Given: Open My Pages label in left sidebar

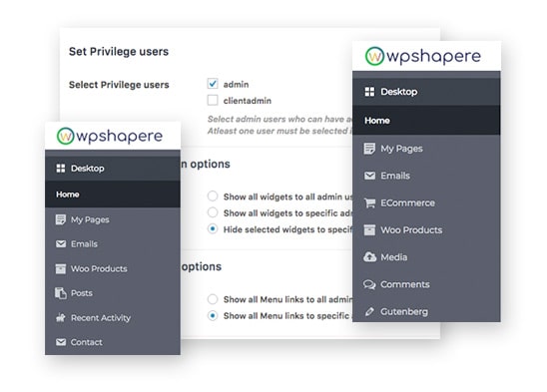Looking at the screenshot, I should pyautogui.click(x=90, y=219).
